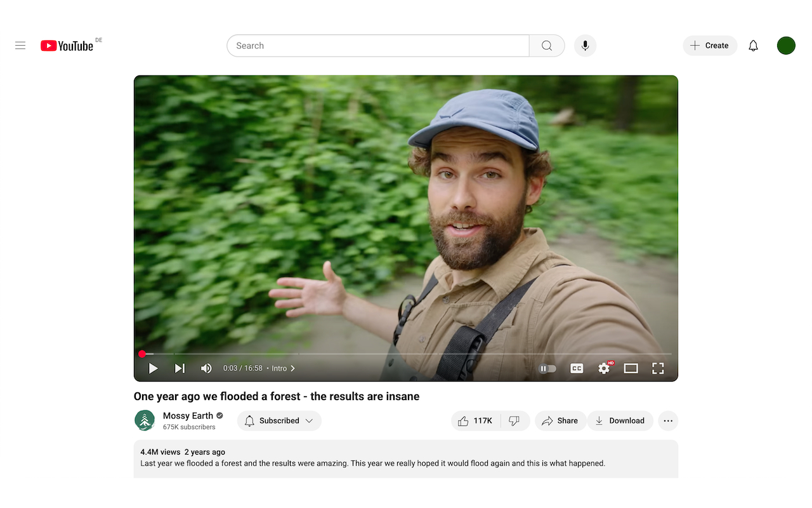Image resolution: width=812 pixels, height=508 pixels.
Task: Click the video title text
Action: pos(277,396)
